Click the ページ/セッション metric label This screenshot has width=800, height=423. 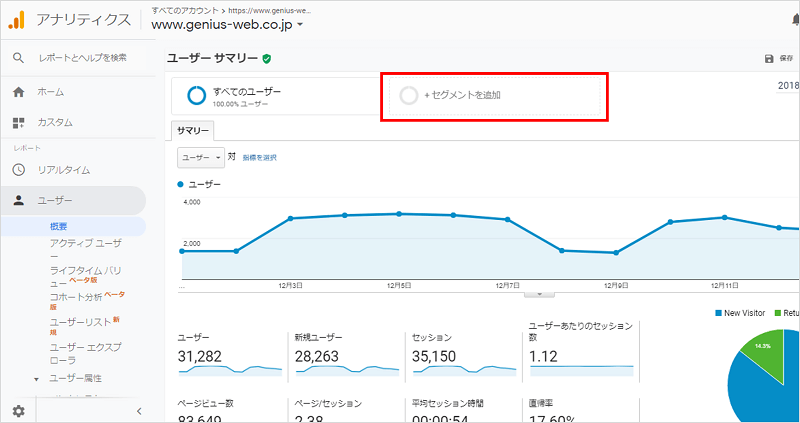[x=328, y=403]
